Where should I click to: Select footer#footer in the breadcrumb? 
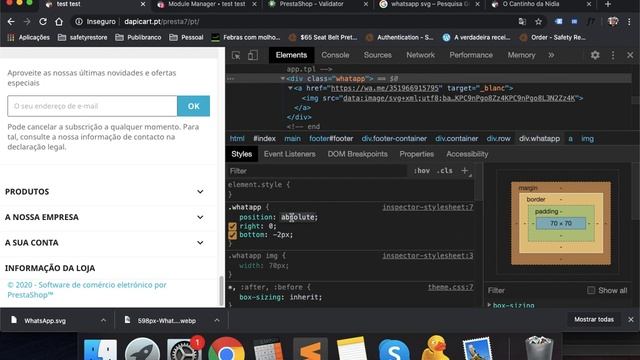pos(331,139)
